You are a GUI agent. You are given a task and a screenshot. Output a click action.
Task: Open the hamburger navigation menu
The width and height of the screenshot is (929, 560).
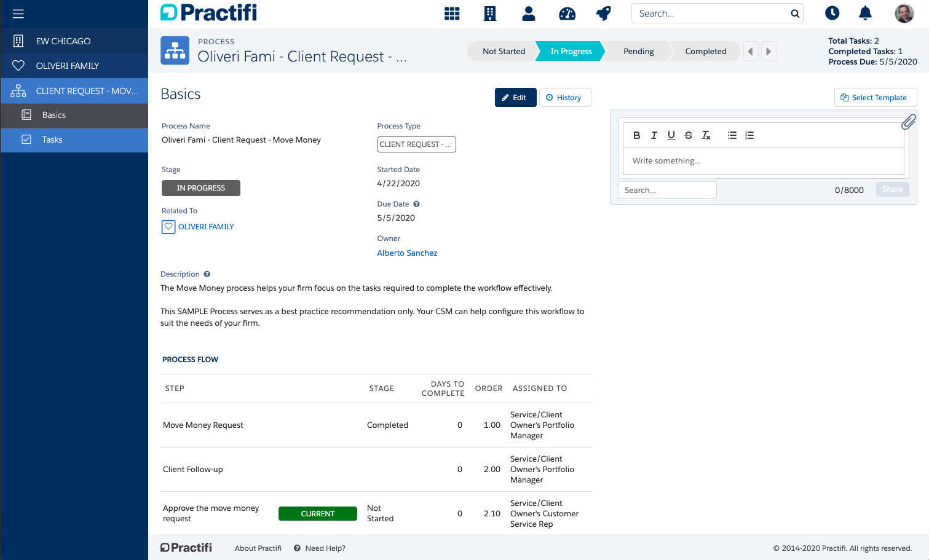[x=18, y=14]
